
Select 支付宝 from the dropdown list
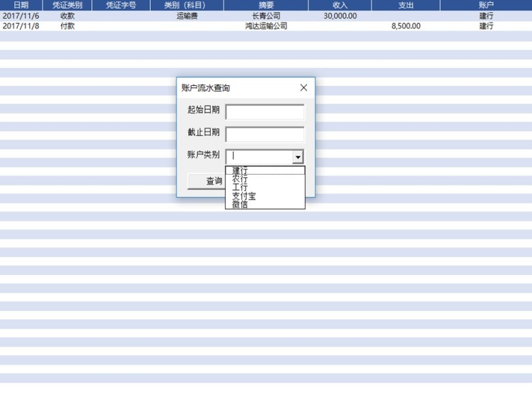265,196
